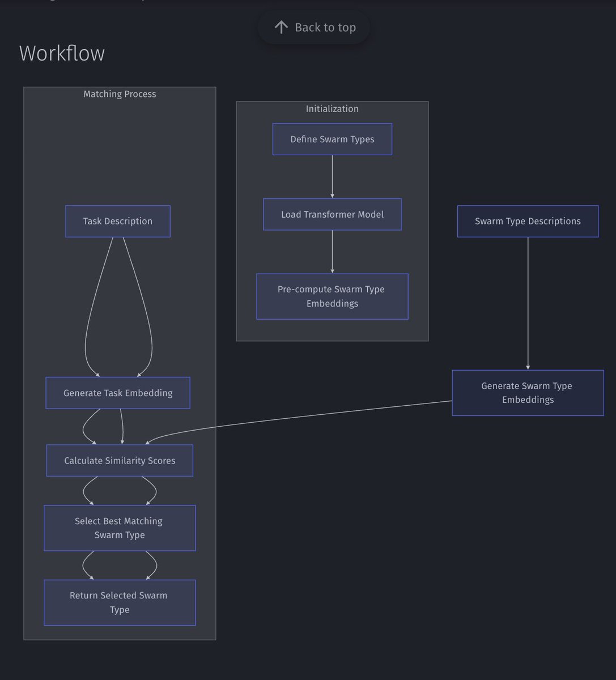The width and height of the screenshot is (616, 680).
Task: Click the Swarm Type Descriptions node
Action: click(x=528, y=221)
